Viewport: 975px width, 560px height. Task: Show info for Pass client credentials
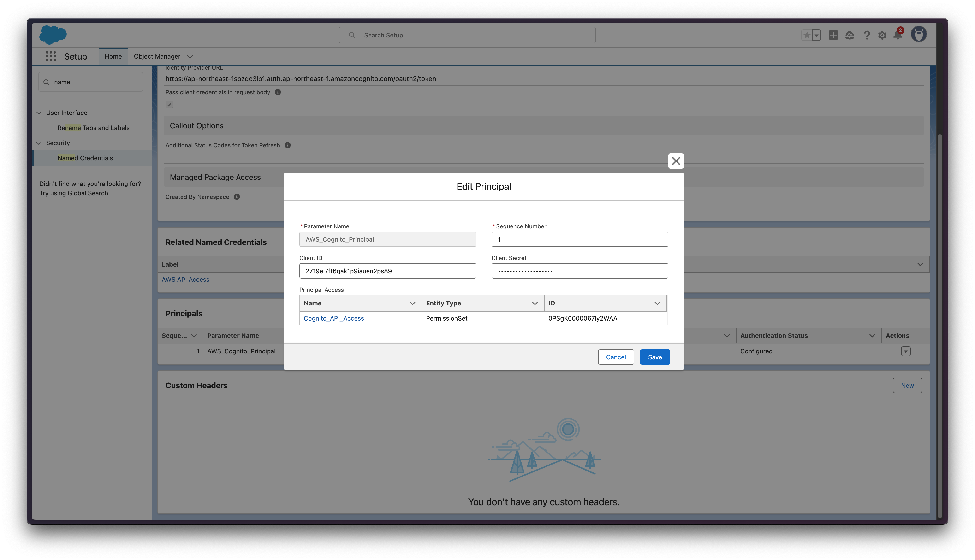click(278, 92)
